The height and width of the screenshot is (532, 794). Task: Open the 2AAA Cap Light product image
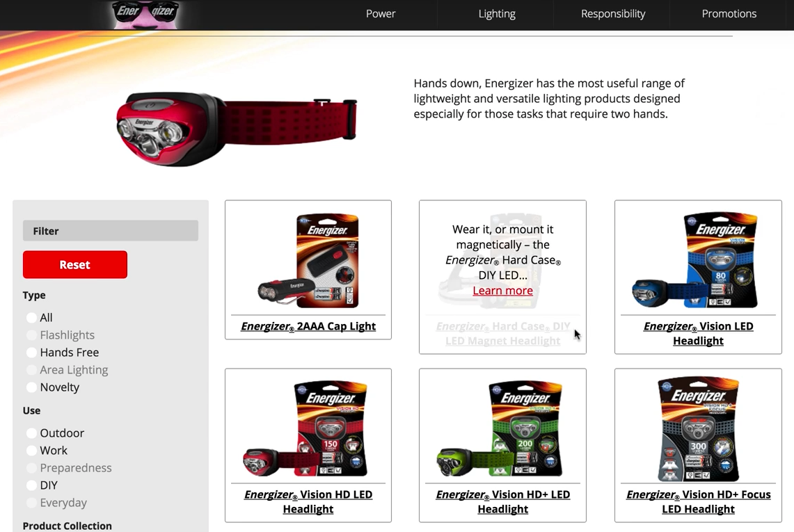pos(308,261)
